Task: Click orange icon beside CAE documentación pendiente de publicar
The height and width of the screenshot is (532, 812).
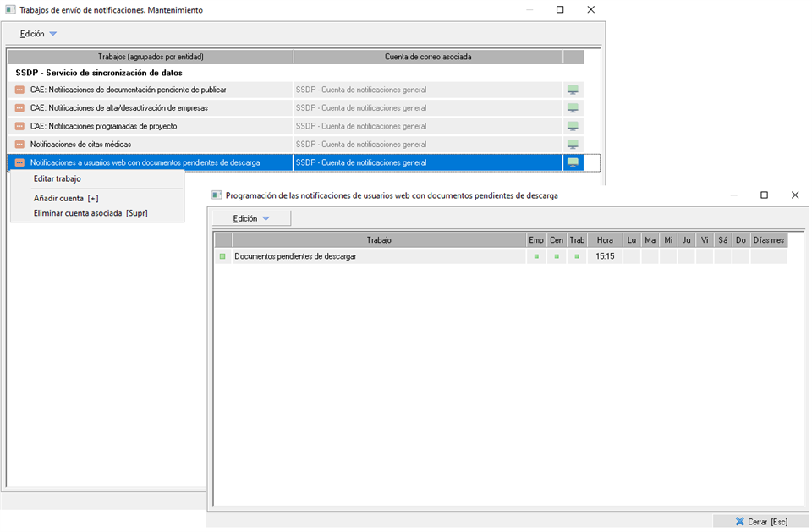Action: tap(19, 90)
